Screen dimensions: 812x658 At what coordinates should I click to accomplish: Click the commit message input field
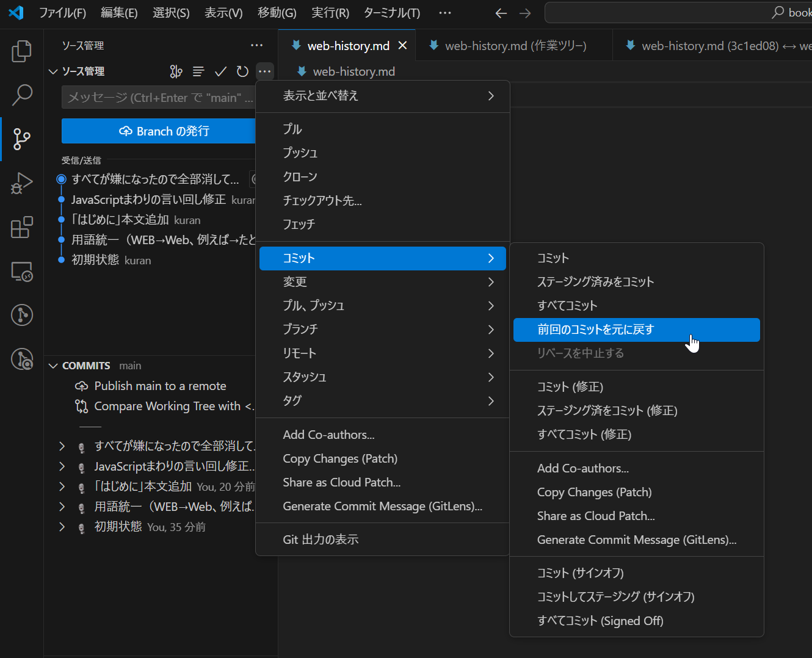159,98
